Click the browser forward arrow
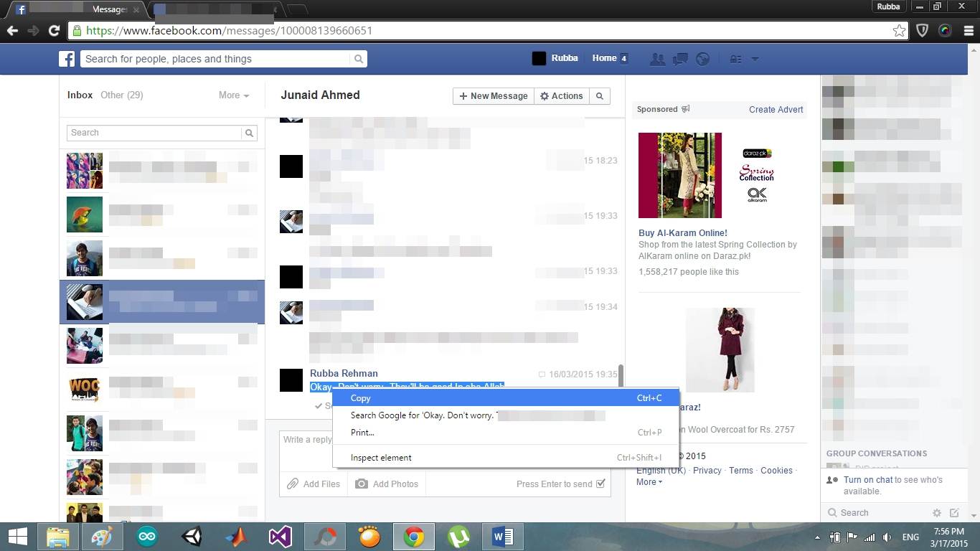The image size is (980, 551). [x=33, y=30]
